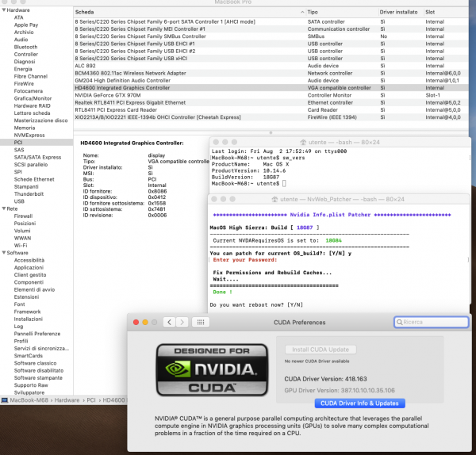Select Memoria in the sidebar
The image size is (476, 455).
25,128
